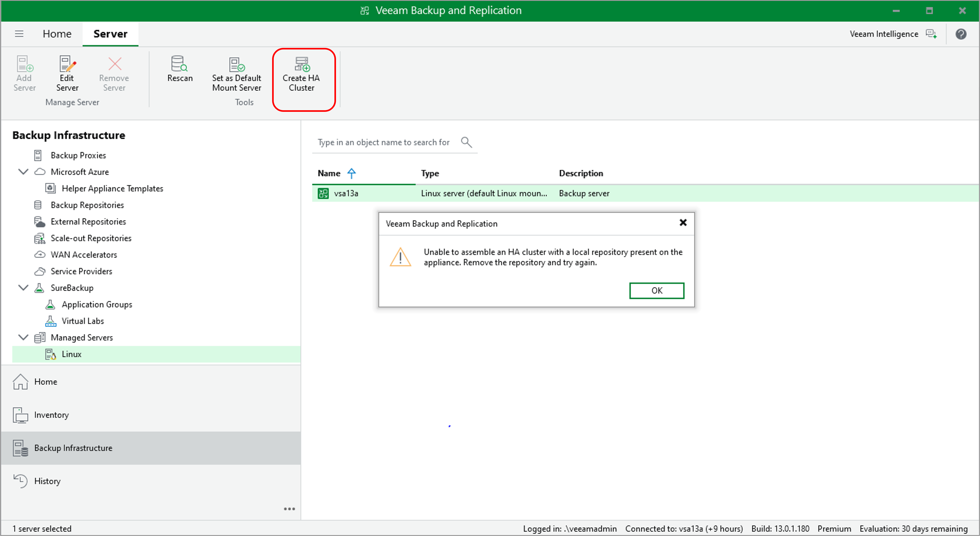Click Set as Default Mount Server
980x536 pixels.
[x=236, y=73]
